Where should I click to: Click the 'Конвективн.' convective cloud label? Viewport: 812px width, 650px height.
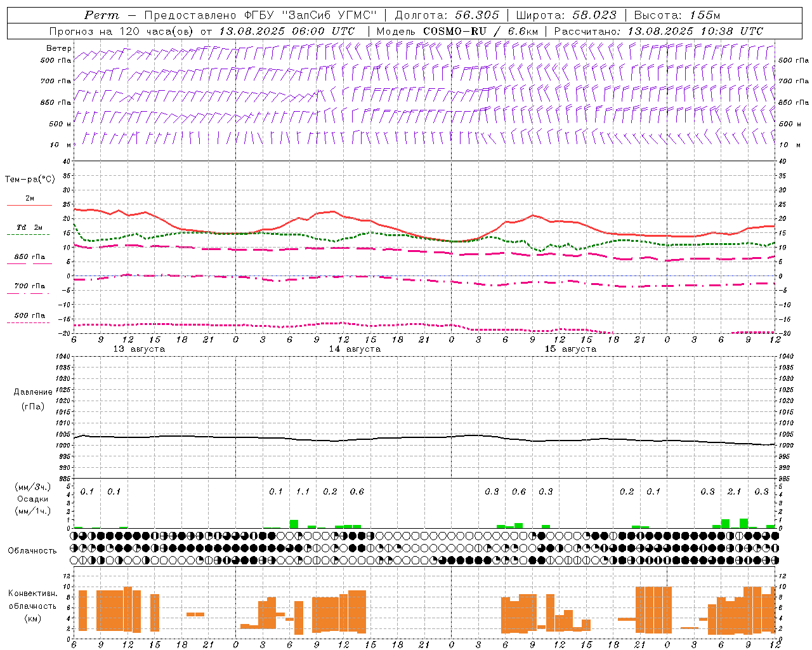[33, 594]
